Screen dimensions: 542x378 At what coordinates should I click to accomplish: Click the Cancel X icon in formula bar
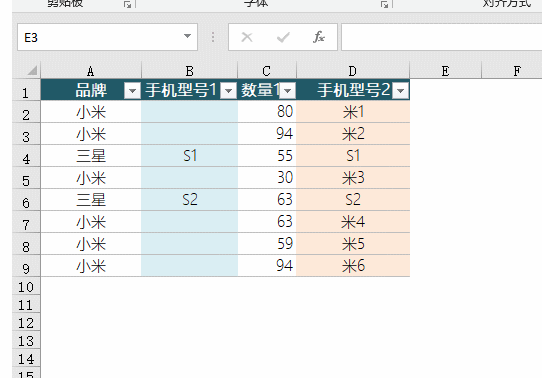tap(247, 37)
